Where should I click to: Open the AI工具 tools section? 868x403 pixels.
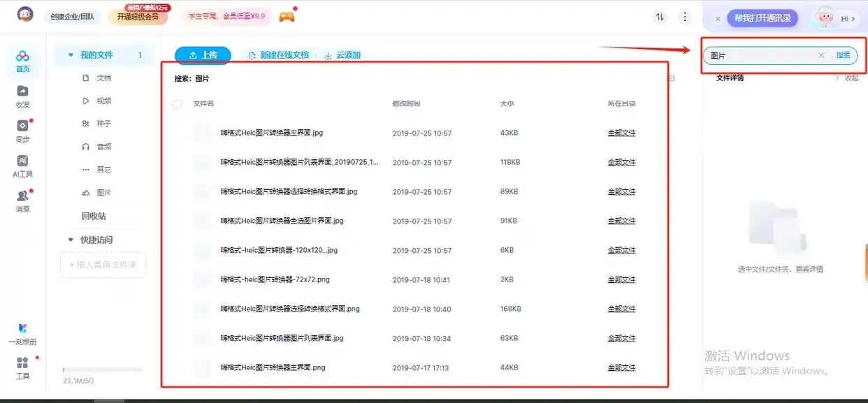point(22,166)
